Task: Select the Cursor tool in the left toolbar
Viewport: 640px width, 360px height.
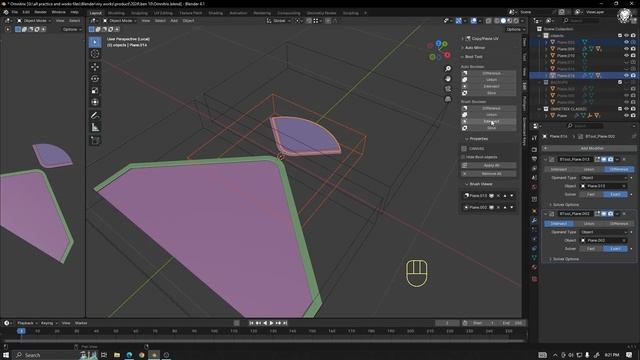Action: coord(95,54)
